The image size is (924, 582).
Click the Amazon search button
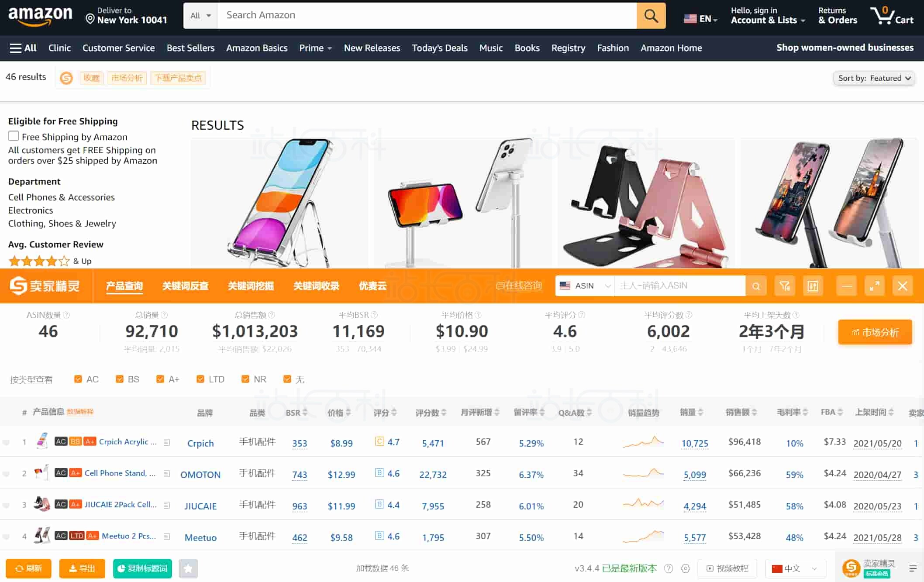(651, 16)
